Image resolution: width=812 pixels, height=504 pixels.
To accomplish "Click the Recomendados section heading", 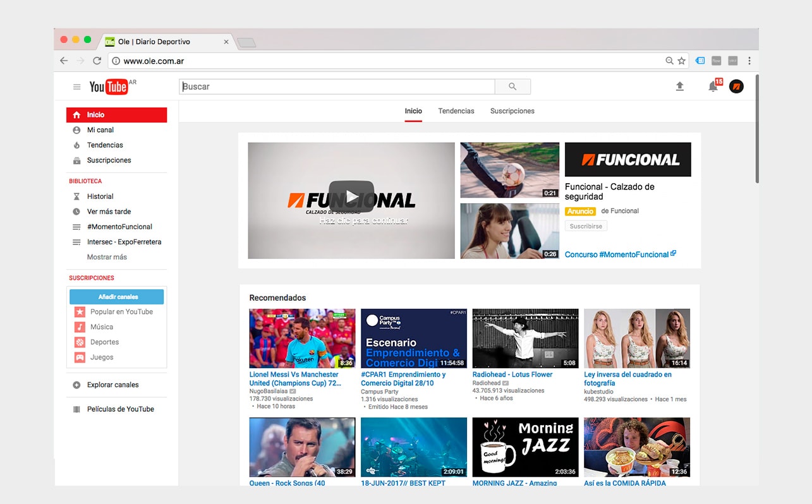I will coord(277,298).
